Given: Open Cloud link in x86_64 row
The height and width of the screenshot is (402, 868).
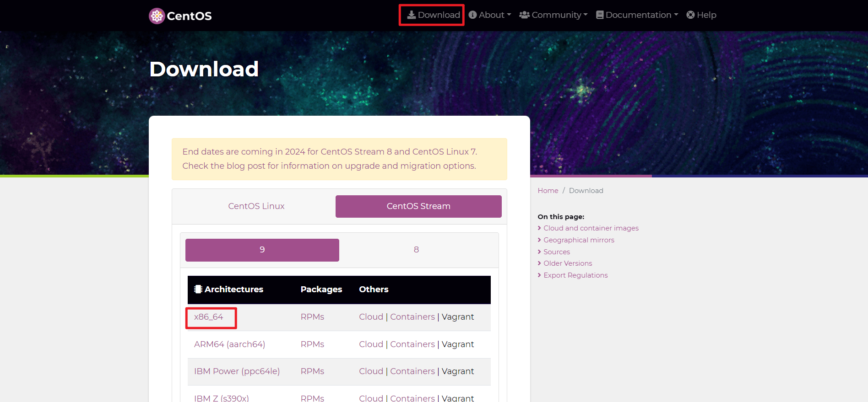Looking at the screenshot, I should tap(371, 317).
